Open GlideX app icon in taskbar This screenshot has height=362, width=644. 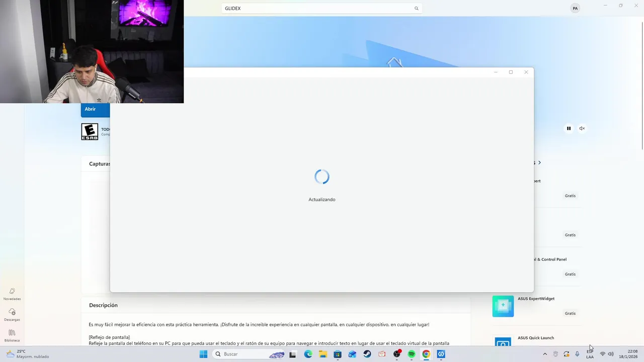441,354
